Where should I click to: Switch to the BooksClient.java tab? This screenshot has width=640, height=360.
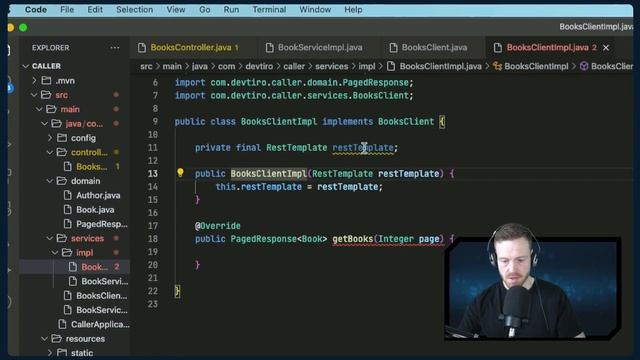coord(434,48)
